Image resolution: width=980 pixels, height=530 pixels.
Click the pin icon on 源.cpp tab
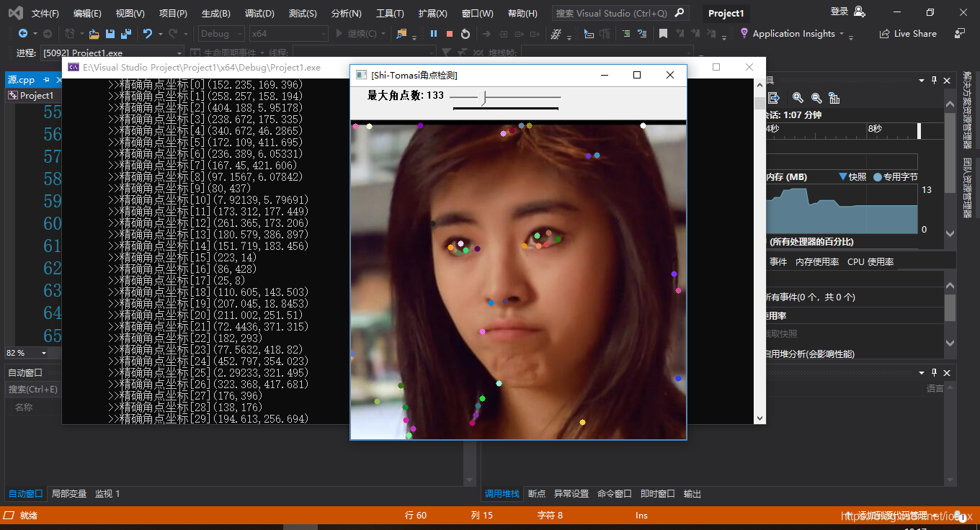click(47, 80)
